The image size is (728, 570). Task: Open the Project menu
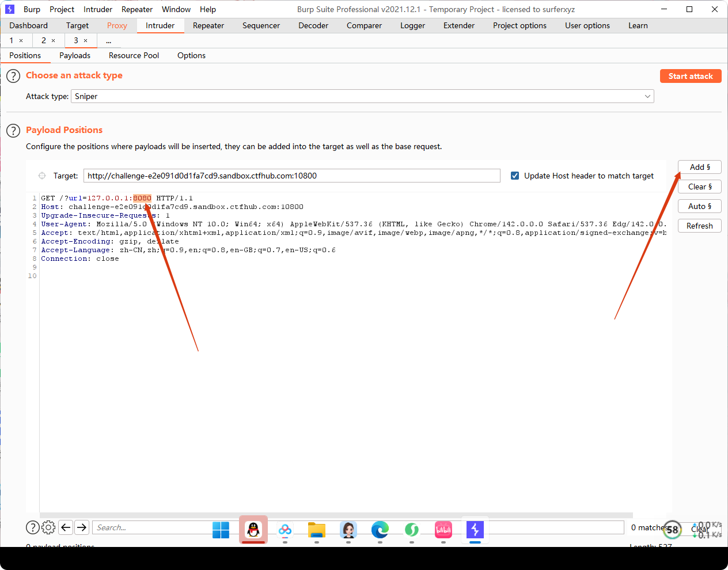[x=62, y=9]
